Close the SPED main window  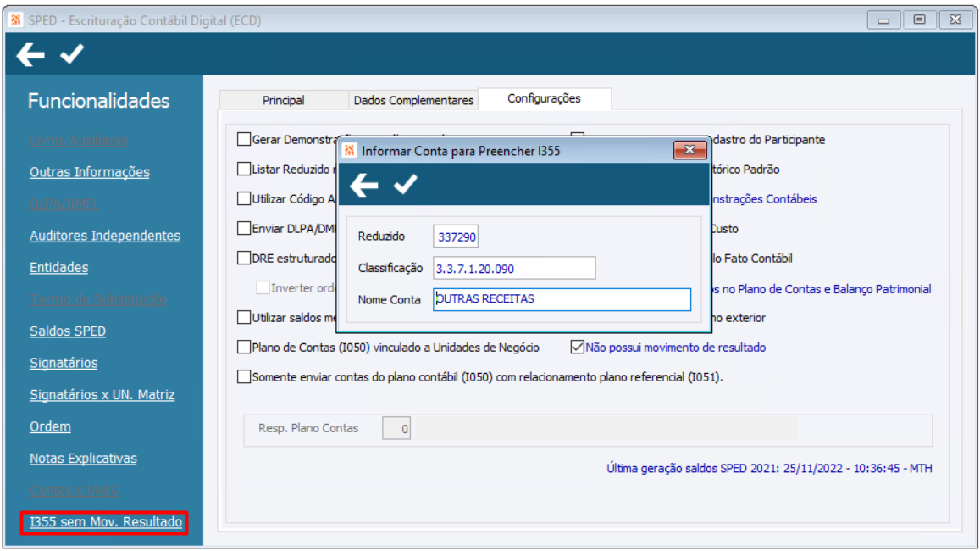pos(955,20)
